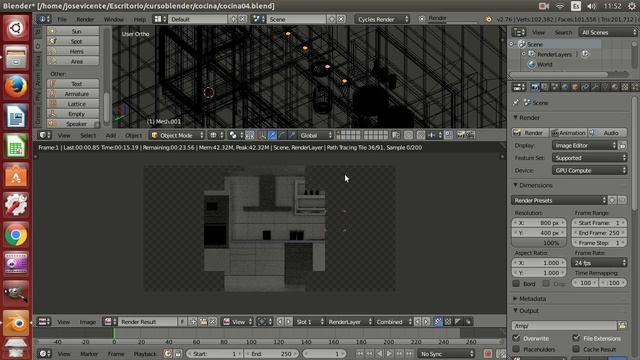Image resolution: width=640 pixels, height=360 pixels.
Task: Click the play animation button
Action: (x=390, y=353)
